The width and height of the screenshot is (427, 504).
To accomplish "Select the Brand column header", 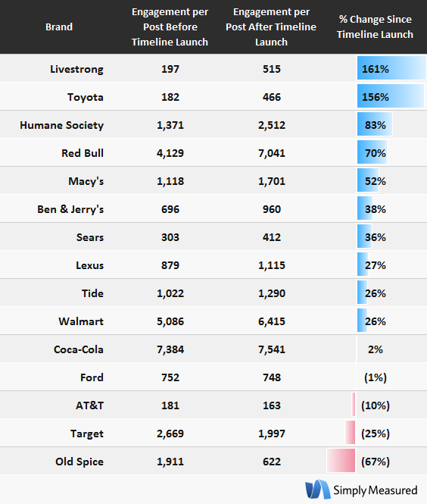I will (59, 27).
